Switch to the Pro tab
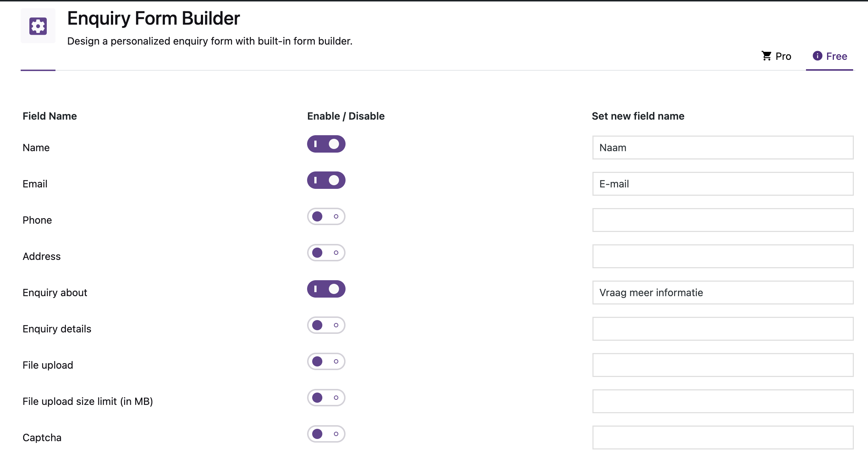Screen dimensions: 868x456 776,56
